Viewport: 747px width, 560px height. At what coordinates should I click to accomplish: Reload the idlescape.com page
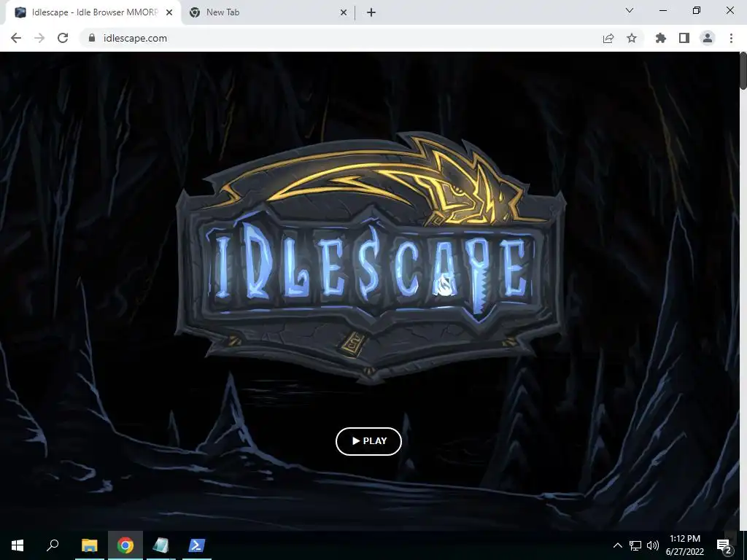(x=63, y=38)
